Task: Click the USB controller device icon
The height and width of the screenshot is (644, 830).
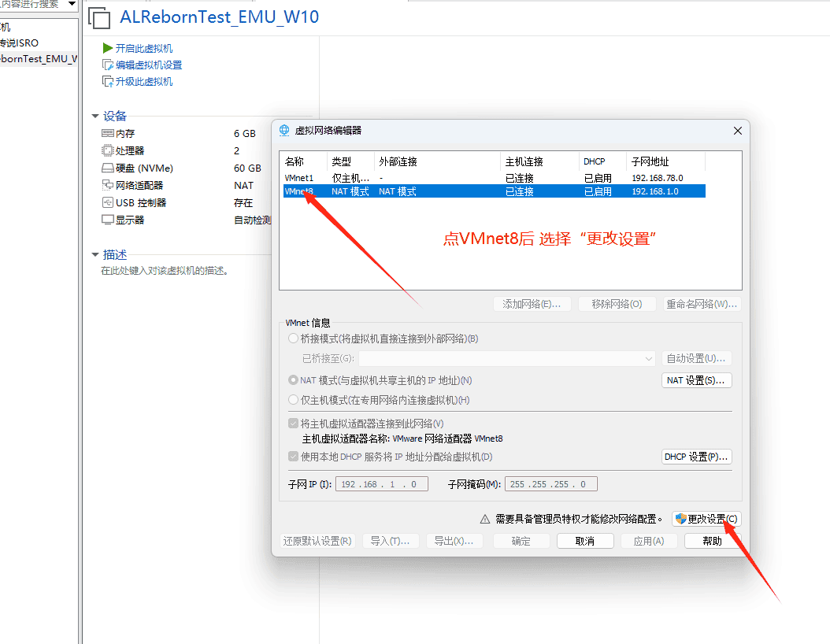Action: tap(108, 203)
